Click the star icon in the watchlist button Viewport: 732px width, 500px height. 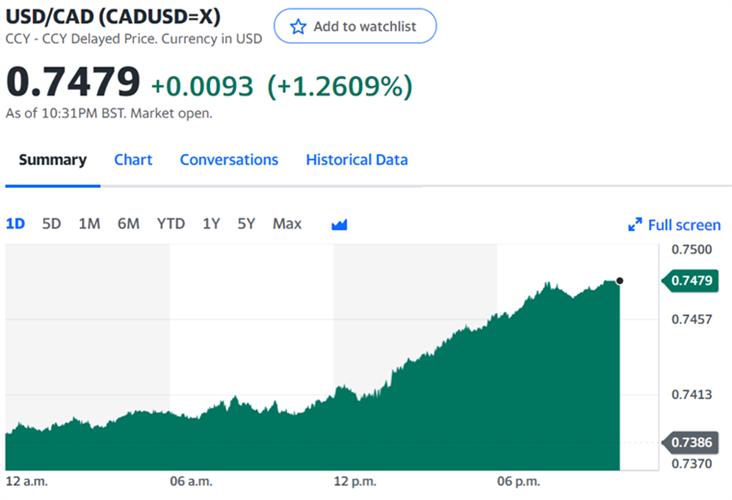298,27
